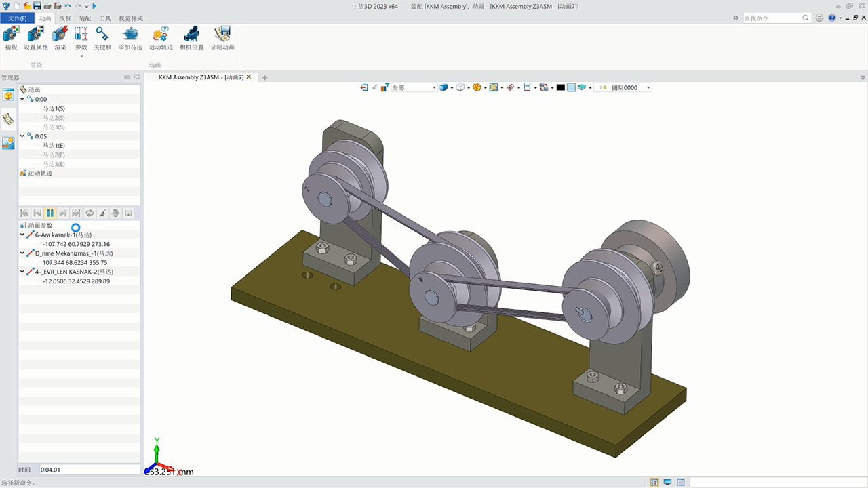Viewport: 868px width, 488px height.
Task: Pause the animation playback
Action: (x=50, y=213)
